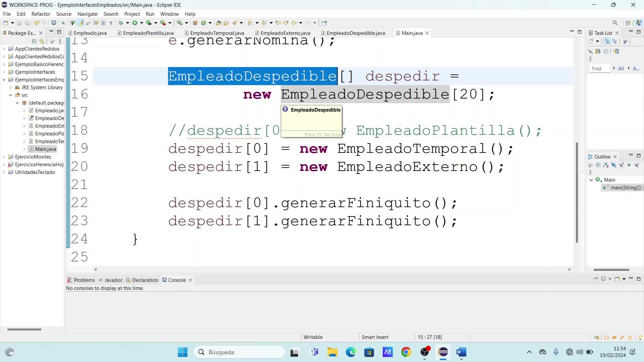644x362 pixels.
Task: Open dropdown arrow next to Run button
Action: click(x=142, y=23)
